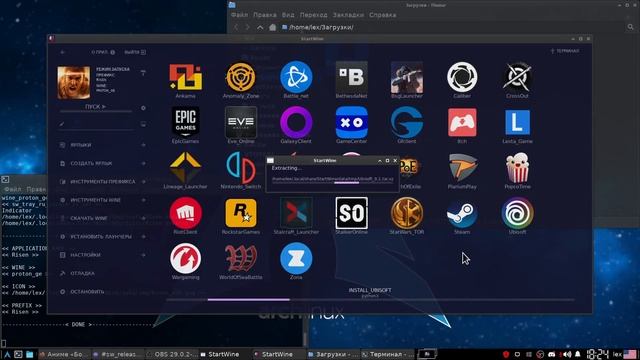Open Файл menu in file manager
The image size is (640, 360).
[239, 15]
